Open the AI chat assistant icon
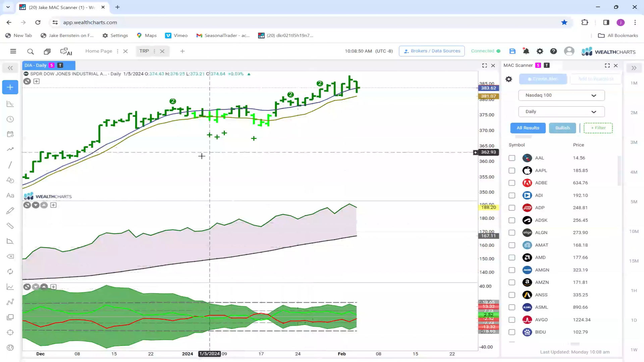This screenshot has width=644, height=362. [66, 51]
